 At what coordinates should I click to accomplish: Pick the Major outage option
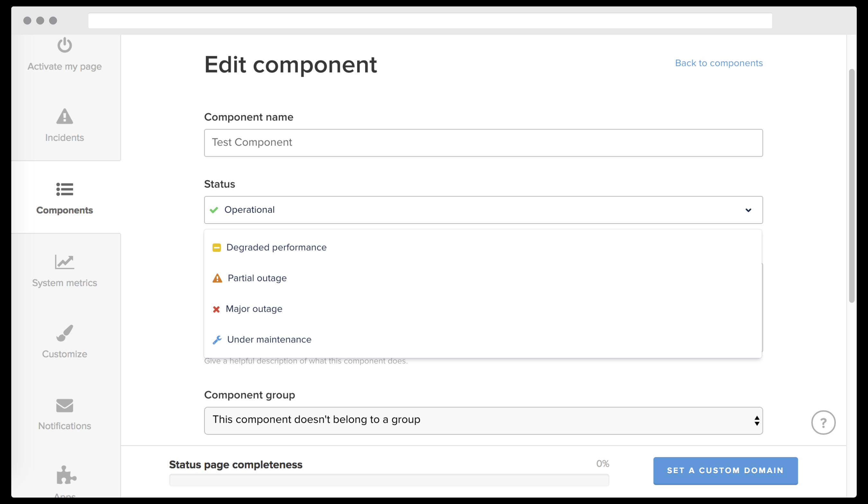(x=254, y=309)
